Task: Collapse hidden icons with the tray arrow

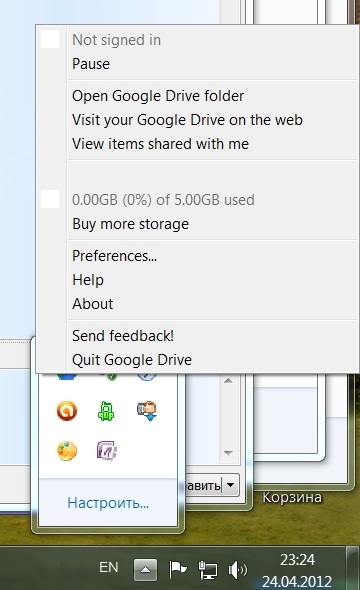Action: pos(145,570)
